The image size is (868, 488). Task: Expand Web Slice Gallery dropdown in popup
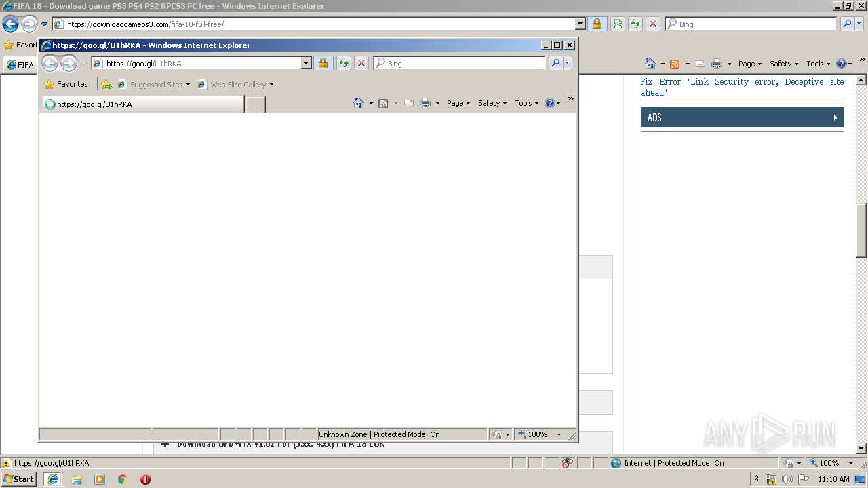pos(271,85)
